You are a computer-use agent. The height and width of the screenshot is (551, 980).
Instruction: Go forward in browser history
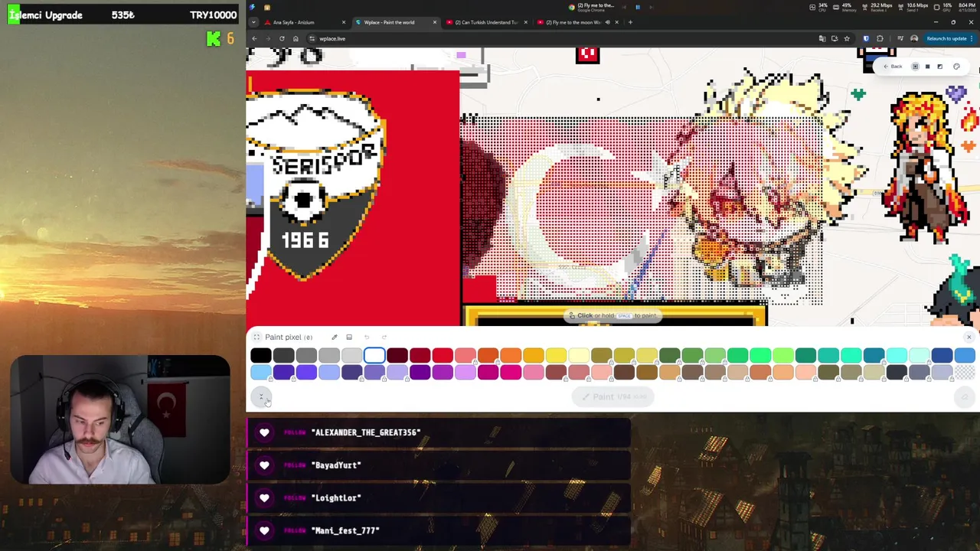pos(268,38)
